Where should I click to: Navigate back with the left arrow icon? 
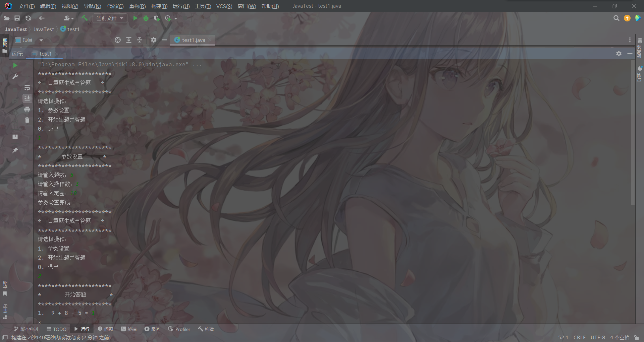(42, 18)
